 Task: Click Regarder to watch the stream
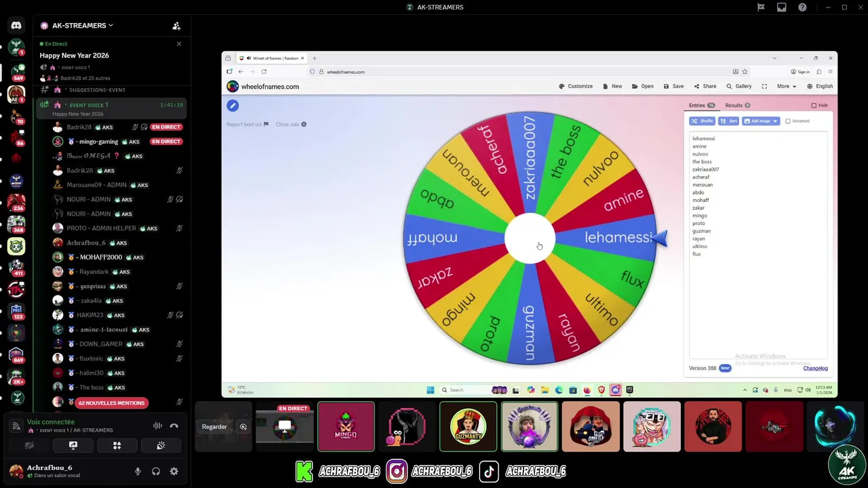point(214,426)
